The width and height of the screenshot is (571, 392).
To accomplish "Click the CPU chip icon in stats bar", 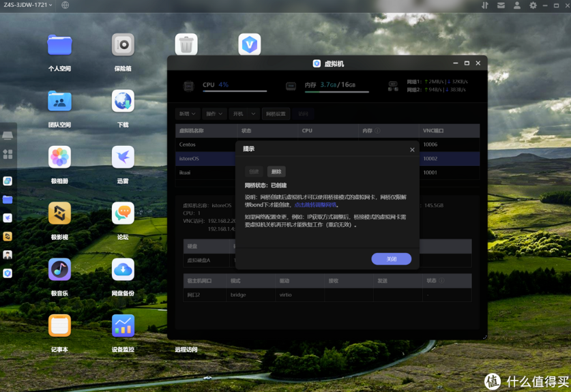I will (x=188, y=87).
